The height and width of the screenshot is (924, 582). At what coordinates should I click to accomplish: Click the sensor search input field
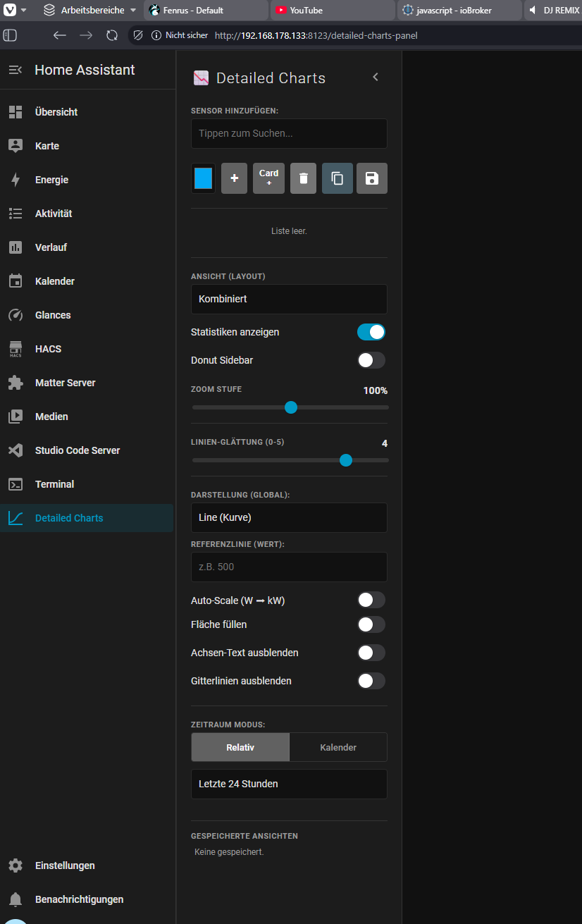[x=289, y=133]
